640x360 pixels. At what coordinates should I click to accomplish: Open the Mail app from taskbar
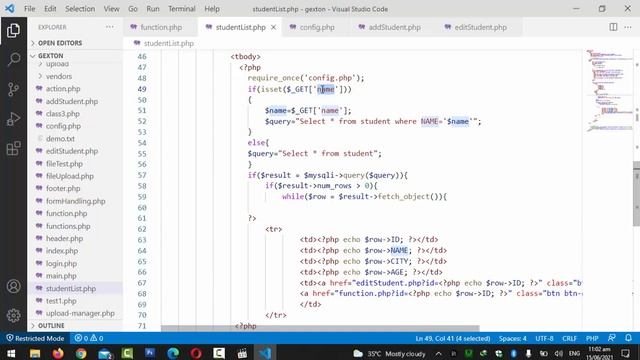pyautogui.click(x=104, y=353)
